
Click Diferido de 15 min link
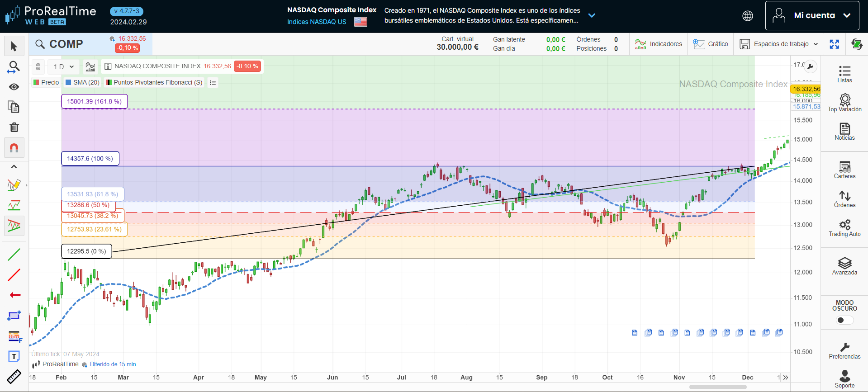point(113,364)
